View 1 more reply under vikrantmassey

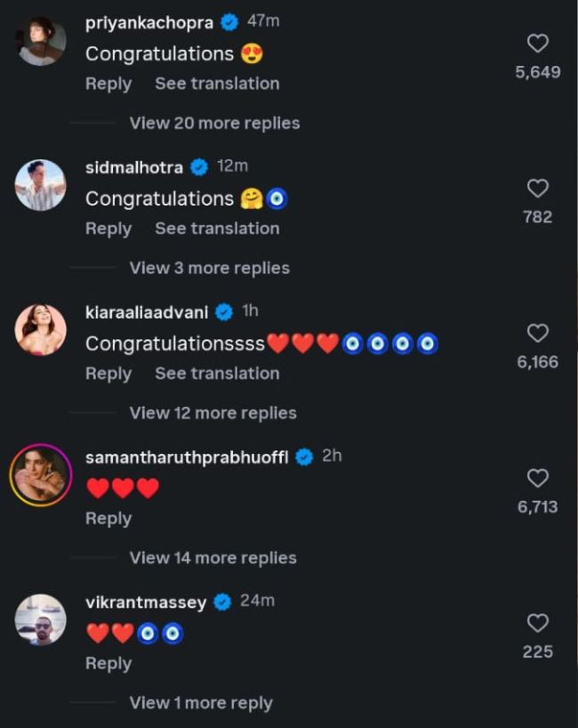pos(200,703)
